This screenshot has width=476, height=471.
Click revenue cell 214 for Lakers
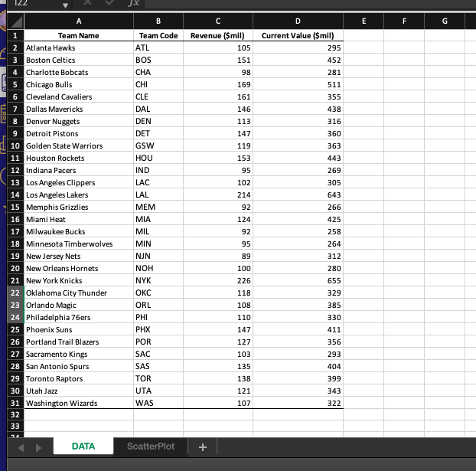[218, 195]
